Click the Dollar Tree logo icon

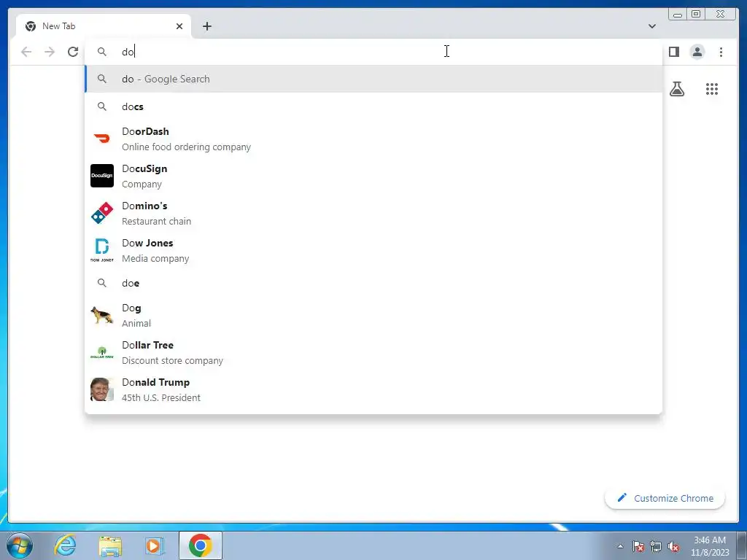(x=102, y=352)
